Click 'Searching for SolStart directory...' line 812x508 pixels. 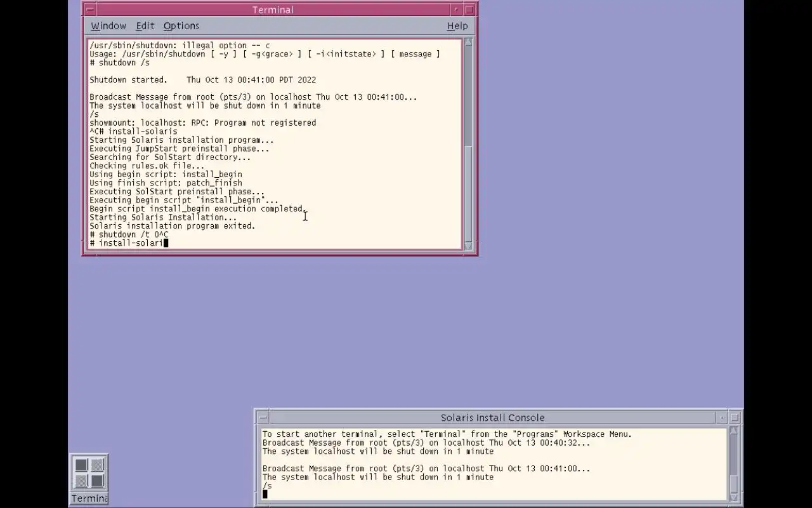[x=170, y=157]
